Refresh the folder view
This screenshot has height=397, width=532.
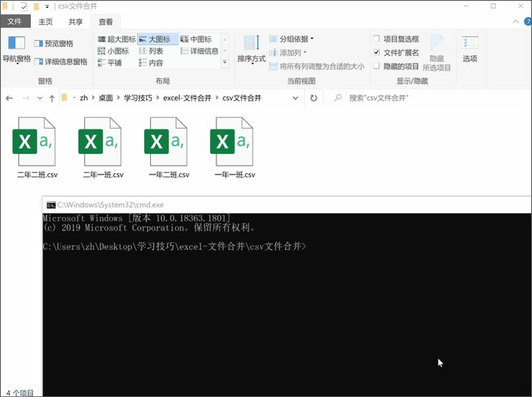click(314, 98)
